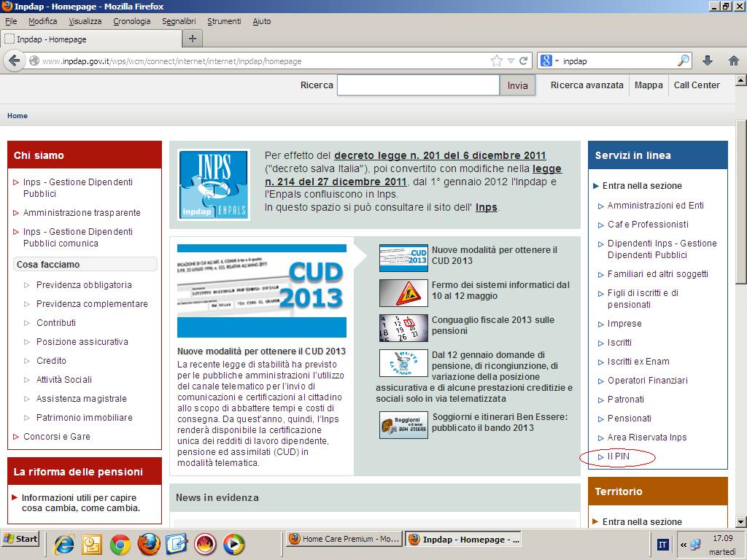Open the Mappa link
This screenshot has width=747, height=560.
649,85
